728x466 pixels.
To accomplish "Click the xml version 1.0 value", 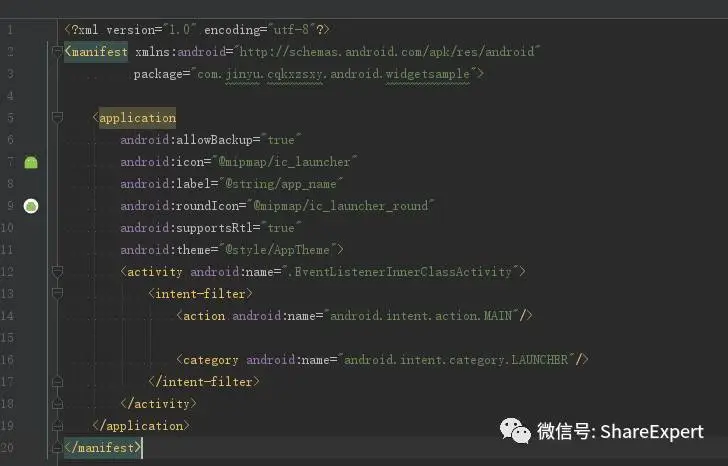I will click(x=179, y=30).
